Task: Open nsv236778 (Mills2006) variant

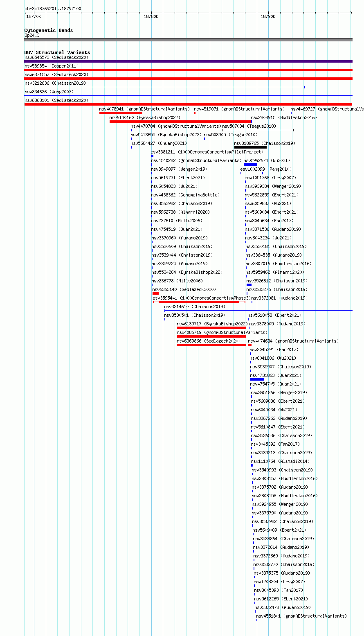Action: (x=177, y=281)
